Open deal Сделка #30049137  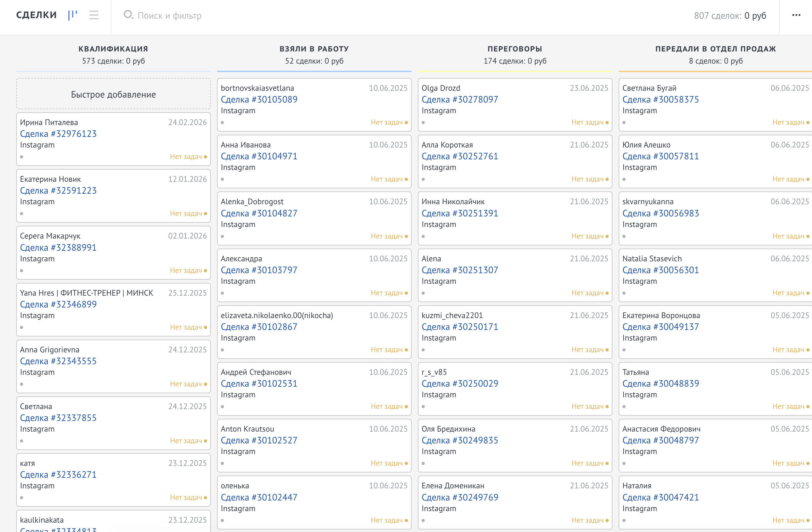click(660, 326)
